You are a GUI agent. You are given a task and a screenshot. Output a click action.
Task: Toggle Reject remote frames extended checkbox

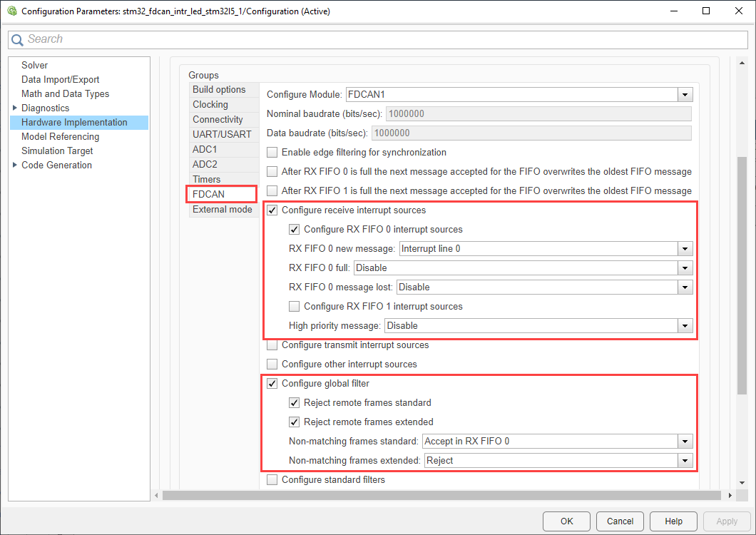click(294, 422)
